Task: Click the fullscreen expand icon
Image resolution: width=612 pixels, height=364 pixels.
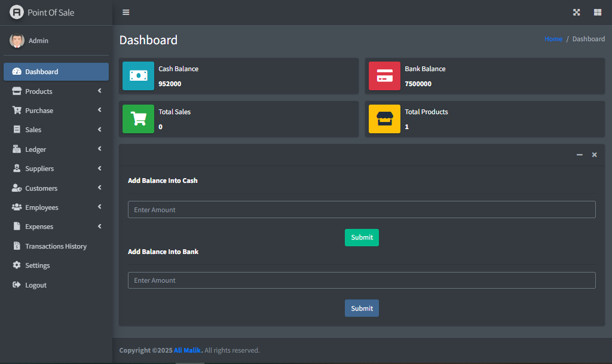Action: pos(577,13)
